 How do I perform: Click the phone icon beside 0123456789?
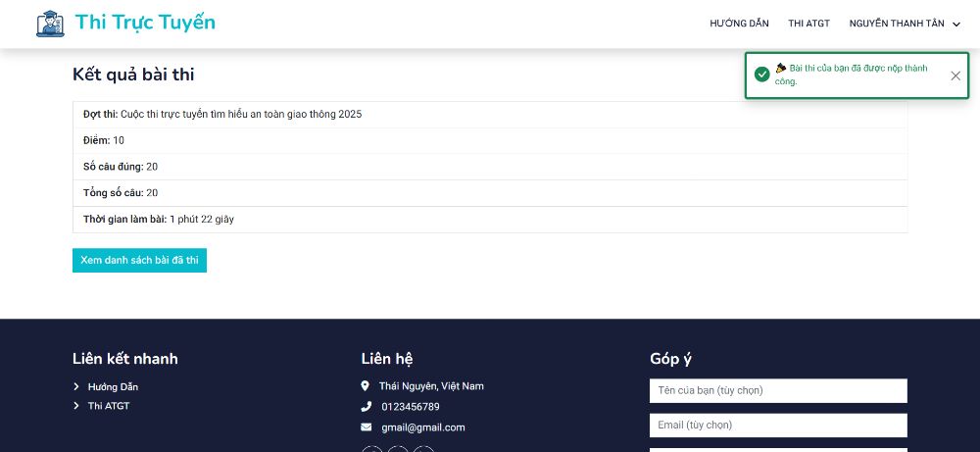pyautogui.click(x=366, y=407)
